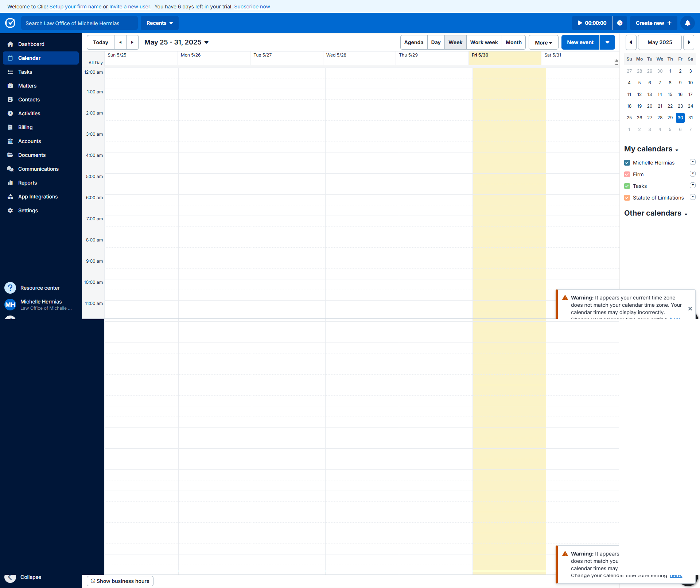
Task: Uncheck the Firm calendar
Action: [x=627, y=174]
